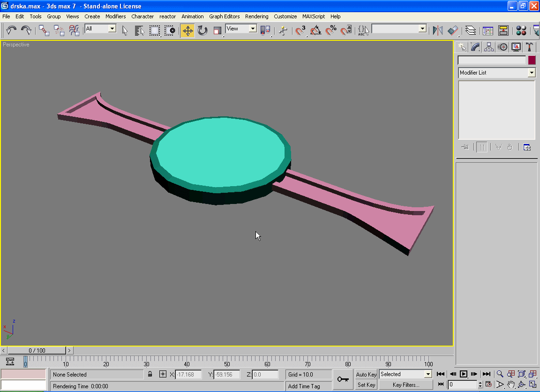Viewport: 540px width, 392px height.
Task: Click the Set Key button
Action: click(366, 385)
